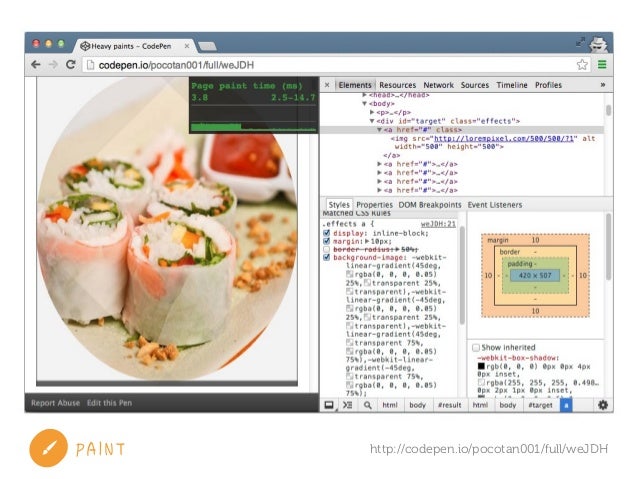Bookmark page with star icon

click(582, 64)
